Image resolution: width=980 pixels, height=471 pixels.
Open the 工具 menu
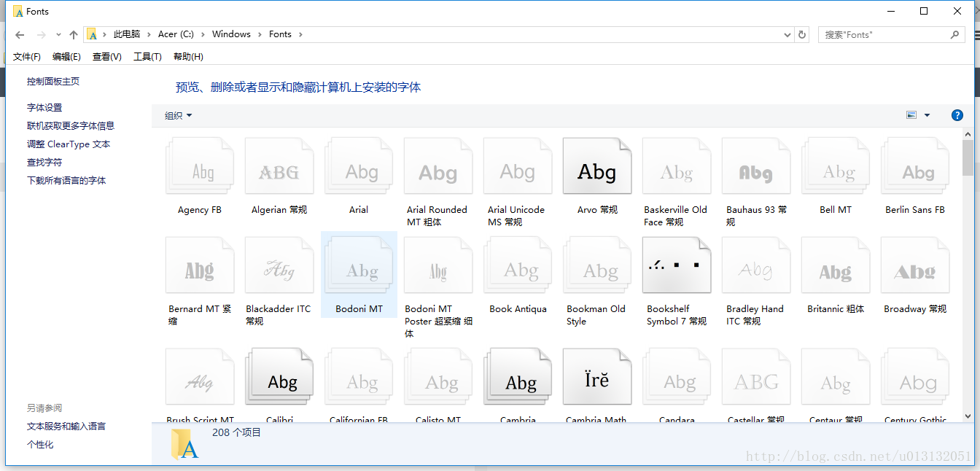click(147, 56)
